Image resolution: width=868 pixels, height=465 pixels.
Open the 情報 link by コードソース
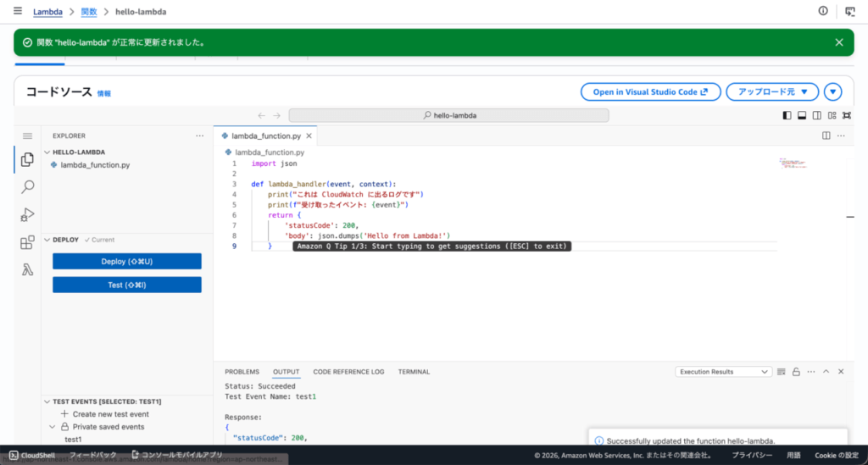point(104,93)
